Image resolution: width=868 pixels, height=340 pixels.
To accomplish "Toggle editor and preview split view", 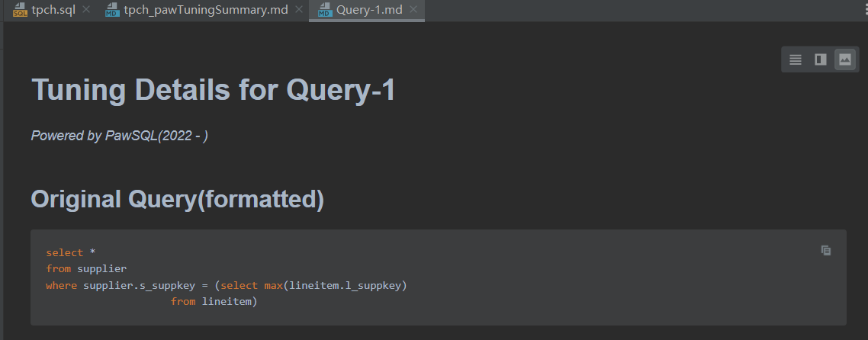I will click(x=820, y=59).
